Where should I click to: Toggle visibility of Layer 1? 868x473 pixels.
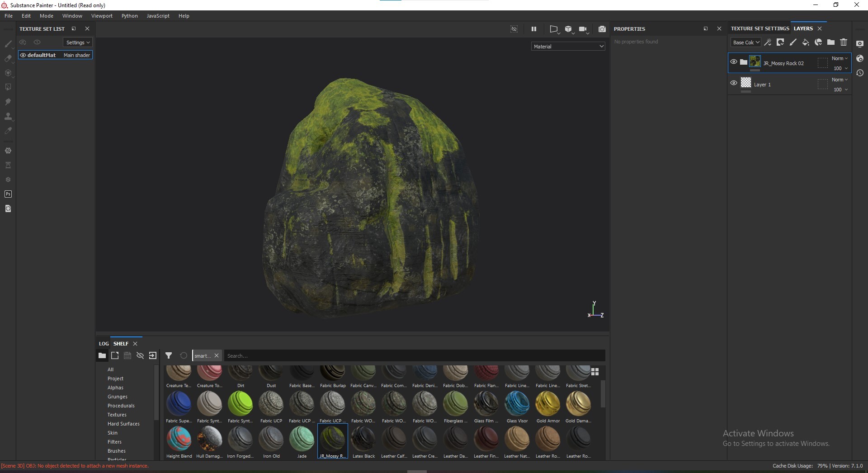[733, 83]
